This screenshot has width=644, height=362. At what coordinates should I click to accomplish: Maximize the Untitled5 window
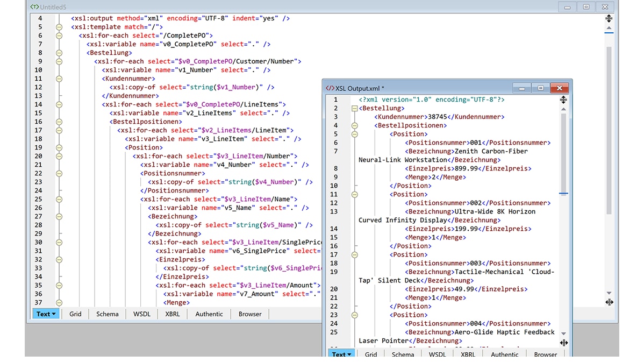pyautogui.click(x=586, y=7)
